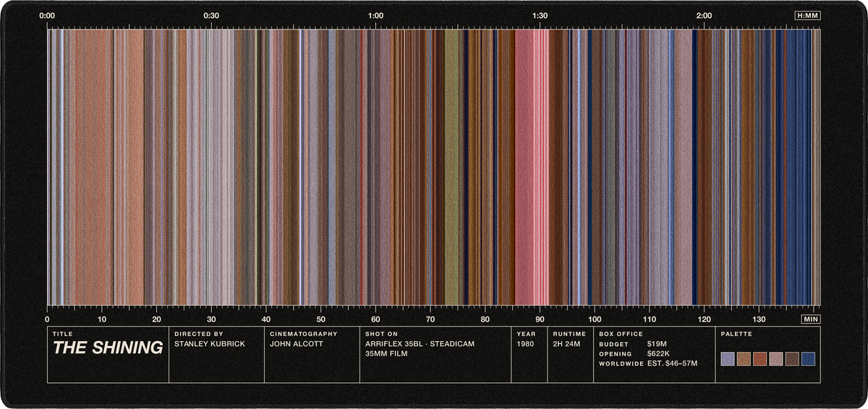Select the rust orange palette swatch
Screen dimensions: 868x409
pyautogui.click(x=759, y=359)
